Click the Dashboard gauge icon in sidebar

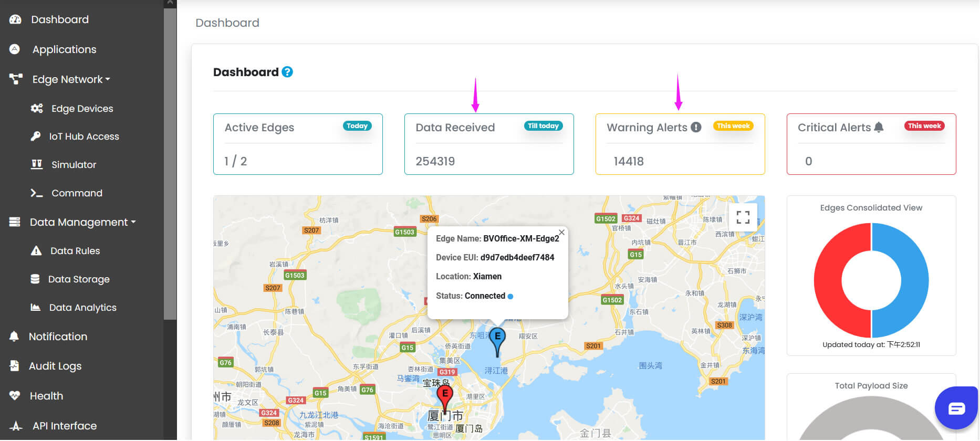(15, 19)
